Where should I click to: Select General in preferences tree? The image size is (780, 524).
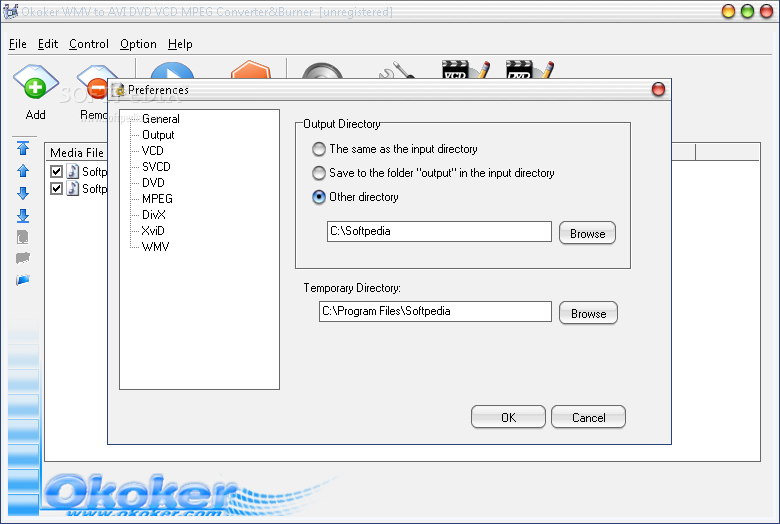(161, 119)
